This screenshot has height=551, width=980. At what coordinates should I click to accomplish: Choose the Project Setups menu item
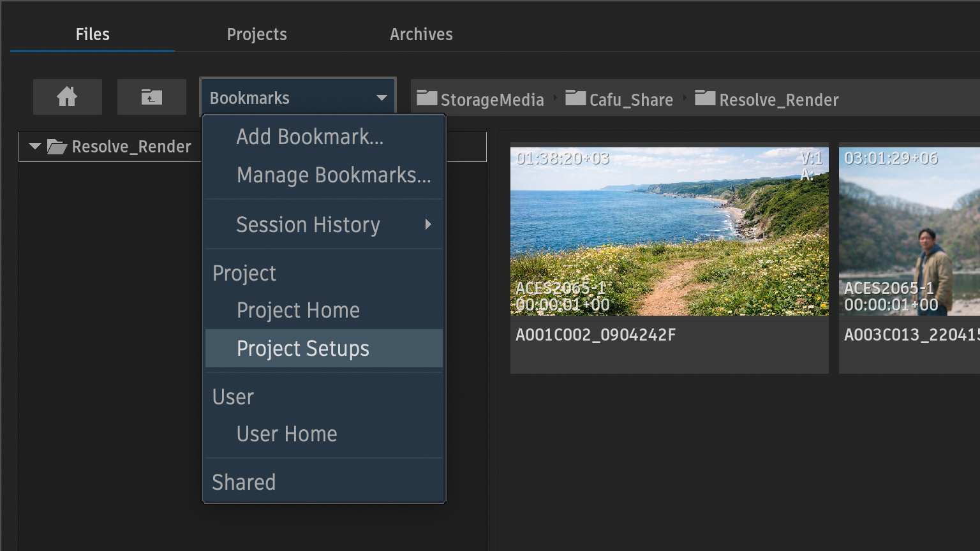point(303,349)
